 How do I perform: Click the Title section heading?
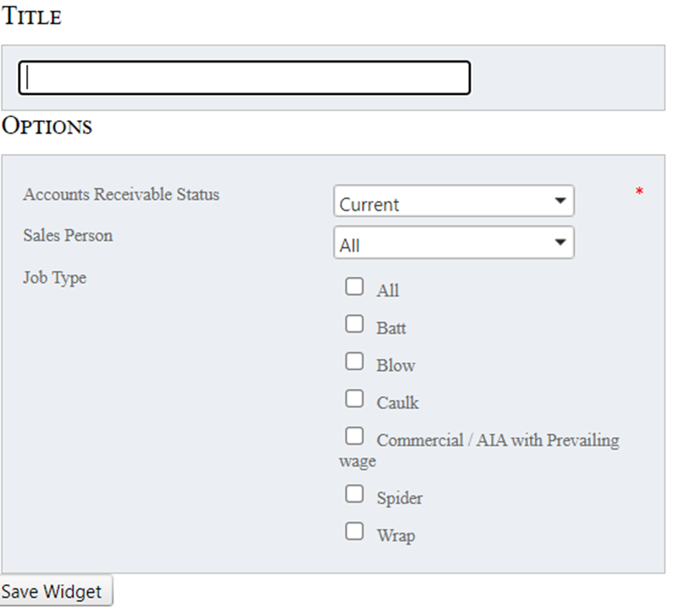click(x=32, y=16)
